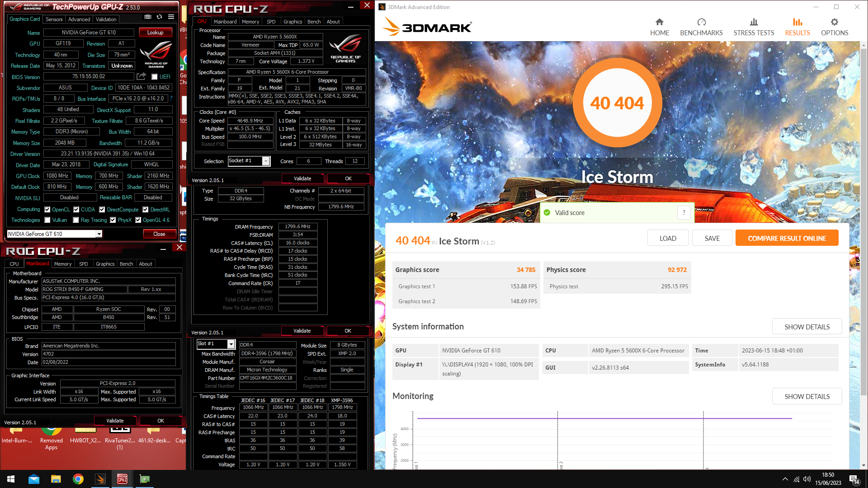868x488 pixels.
Task: Toggle the CUDA checkbox
Action: [x=76, y=210]
